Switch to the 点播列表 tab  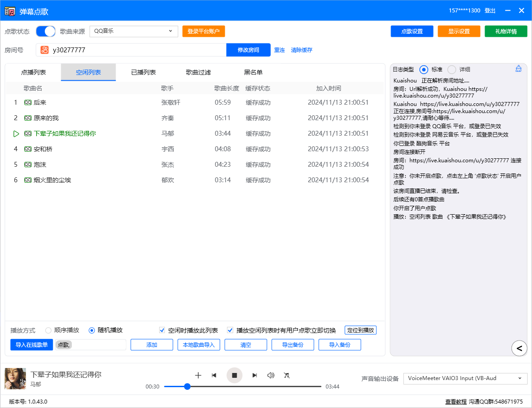point(33,72)
